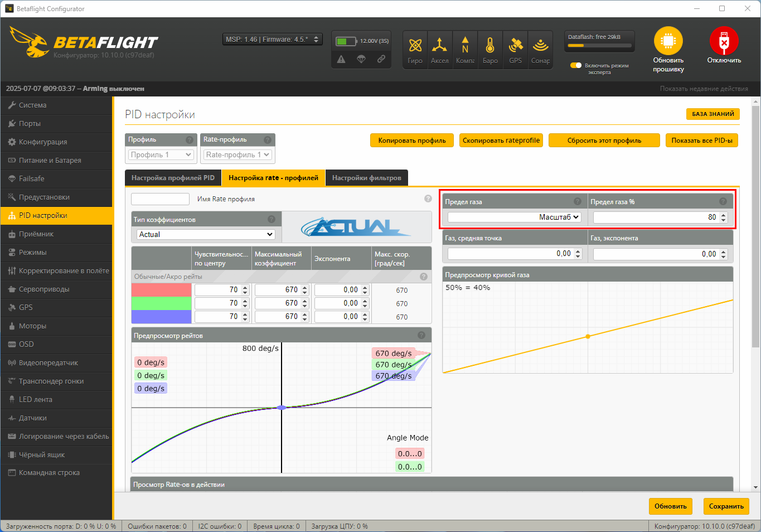This screenshot has height=532, width=761.
Task: Click Copy rateprofile button
Action: tap(501, 141)
